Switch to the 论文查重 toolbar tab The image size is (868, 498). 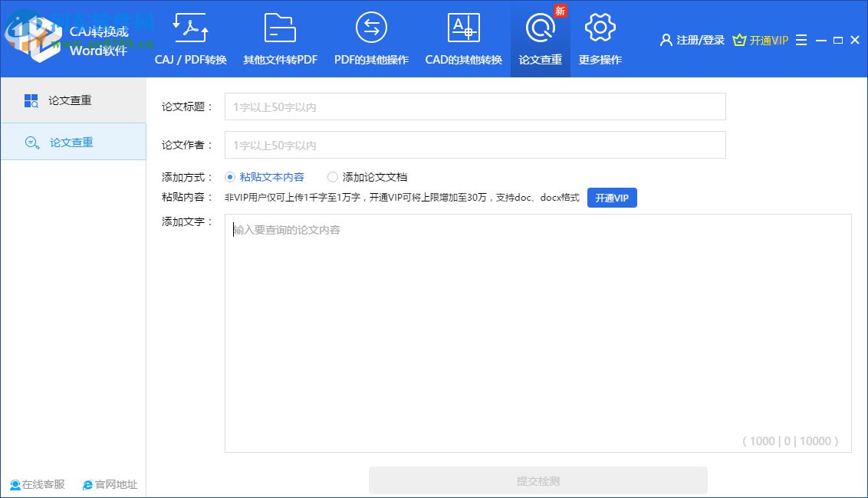pyautogui.click(x=540, y=38)
